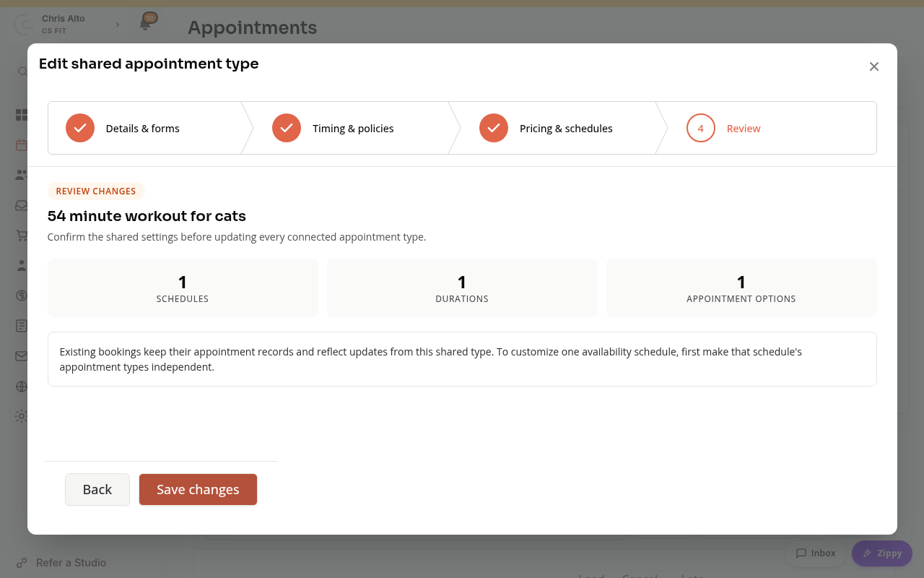Open the notifications bell
The height and width of the screenshot is (578, 924).
coord(145,24)
